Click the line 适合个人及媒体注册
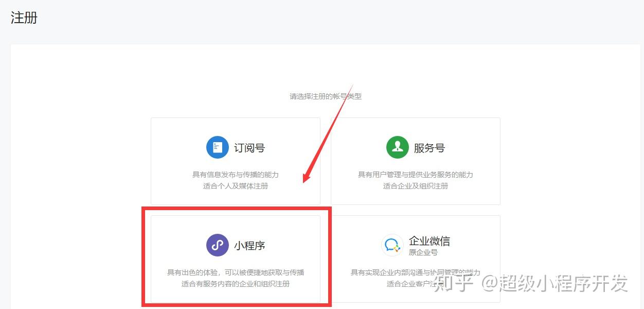The image size is (644, 309). 236,186
